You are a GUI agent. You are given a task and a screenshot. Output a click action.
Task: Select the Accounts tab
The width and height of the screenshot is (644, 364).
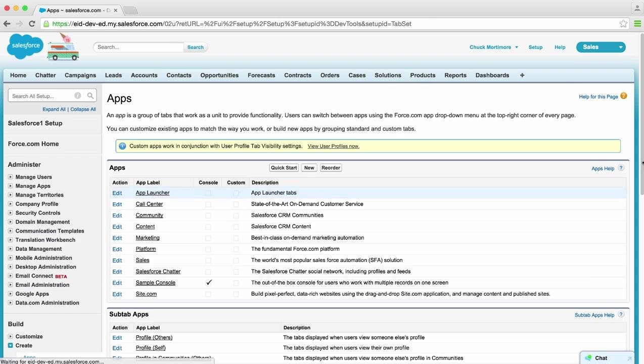(x=144, y=75)
